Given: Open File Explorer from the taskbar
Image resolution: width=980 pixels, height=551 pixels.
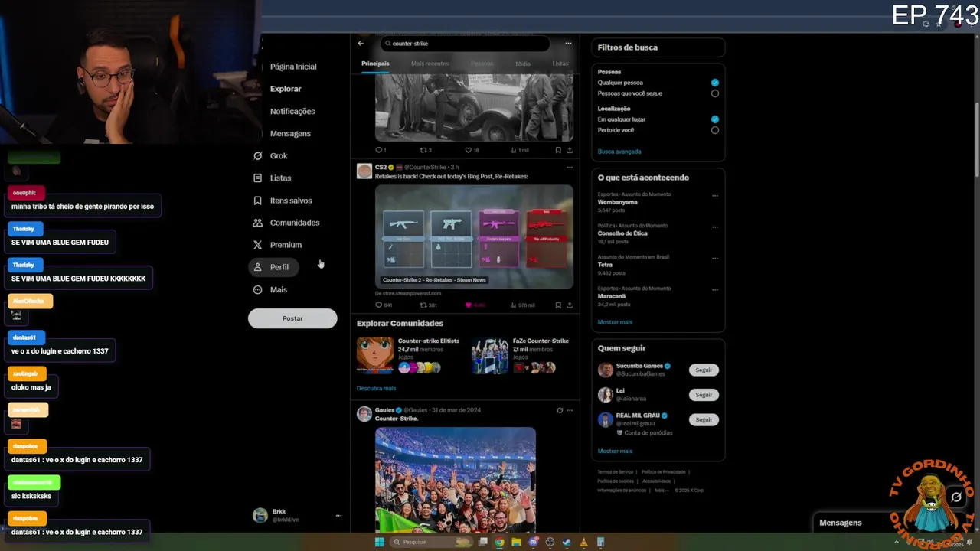Looking at the screenshot, I should click(516, 543).
